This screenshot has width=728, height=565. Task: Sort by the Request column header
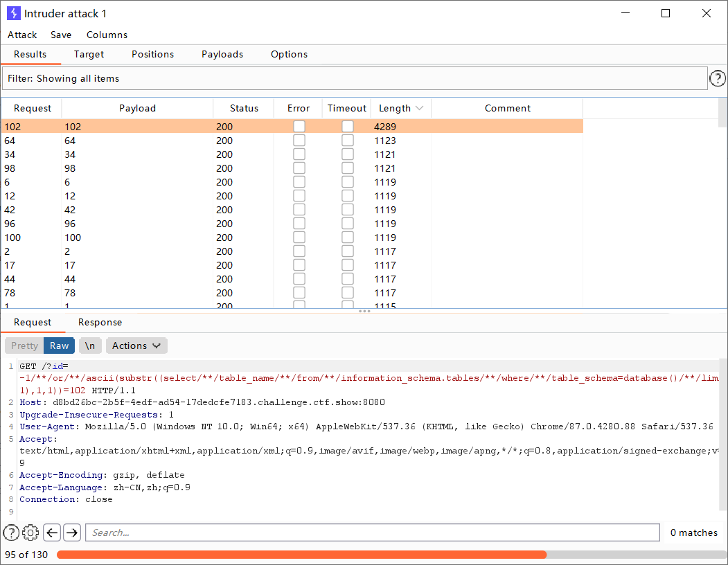[x=33, y=108]
